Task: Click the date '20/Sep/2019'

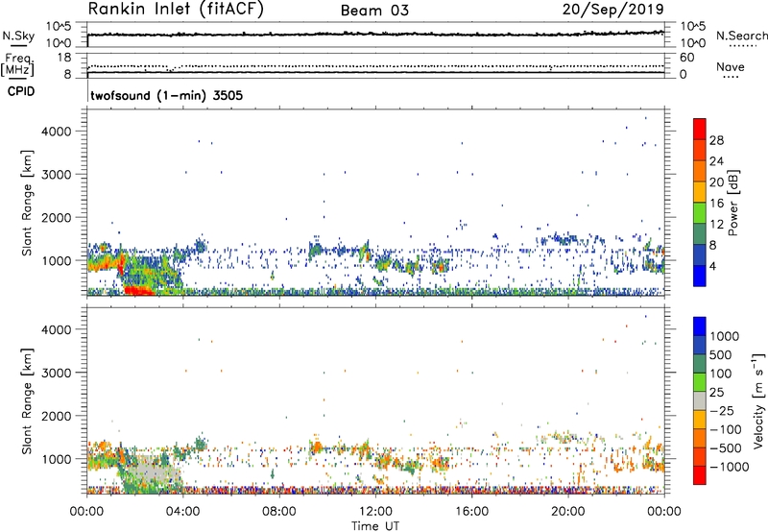Action: [x=612, y=9]
